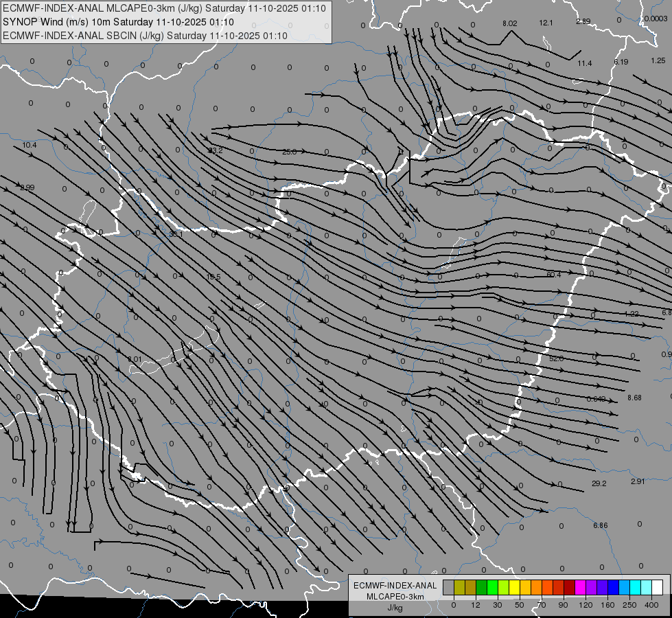Click the legend label 'ECMWF-INDEX-ANAL'
Image resolution: width=672 pixels, height=618 pixels.
coord(395,586)
